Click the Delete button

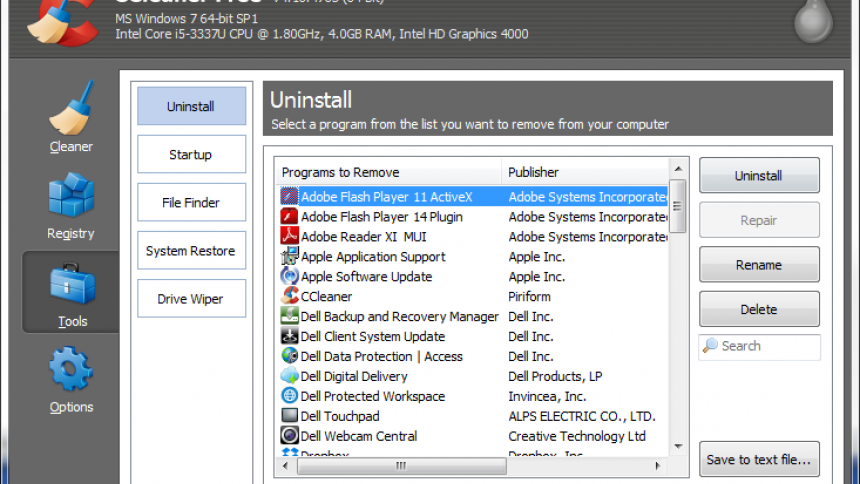(759, 309)
